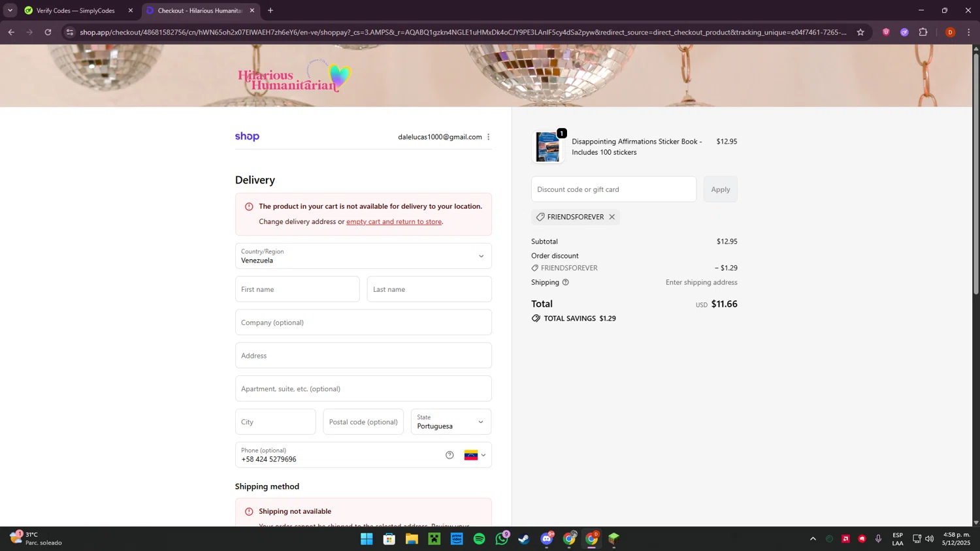The width and height of the screenshot is (980, 551).
Task: Click the City field
Action: 275,422
